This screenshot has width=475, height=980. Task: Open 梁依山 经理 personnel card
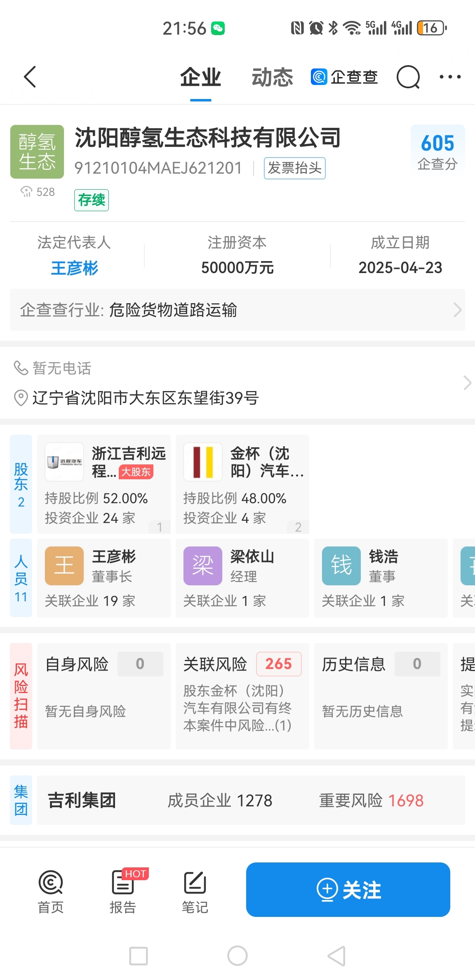[x=242, y=578]
